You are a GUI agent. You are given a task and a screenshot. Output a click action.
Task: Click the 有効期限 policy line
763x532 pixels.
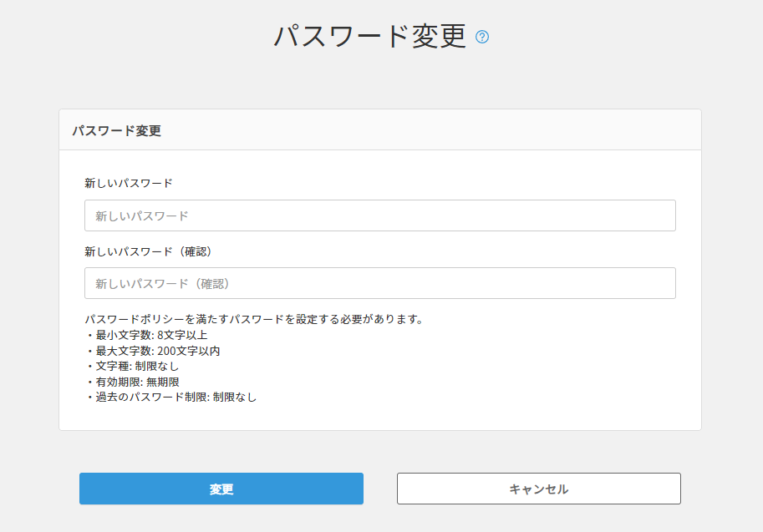(x=133, y=383)
